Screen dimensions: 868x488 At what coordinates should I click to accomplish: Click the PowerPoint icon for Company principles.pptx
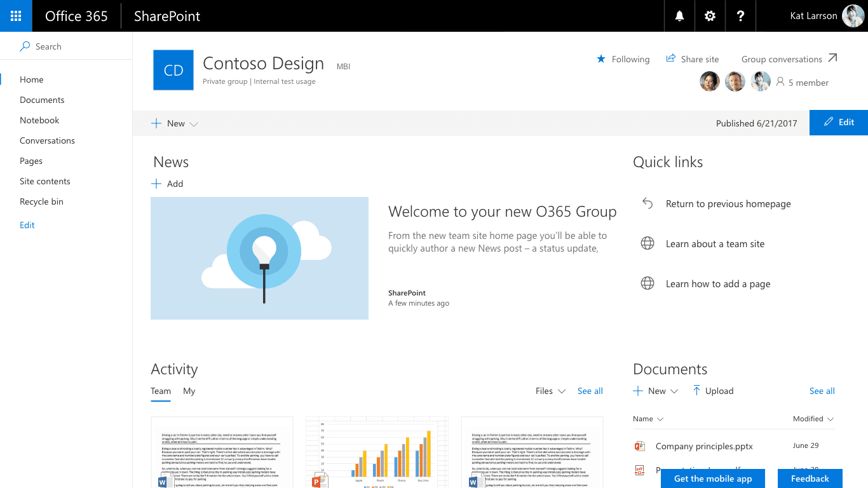pos(640,446)
